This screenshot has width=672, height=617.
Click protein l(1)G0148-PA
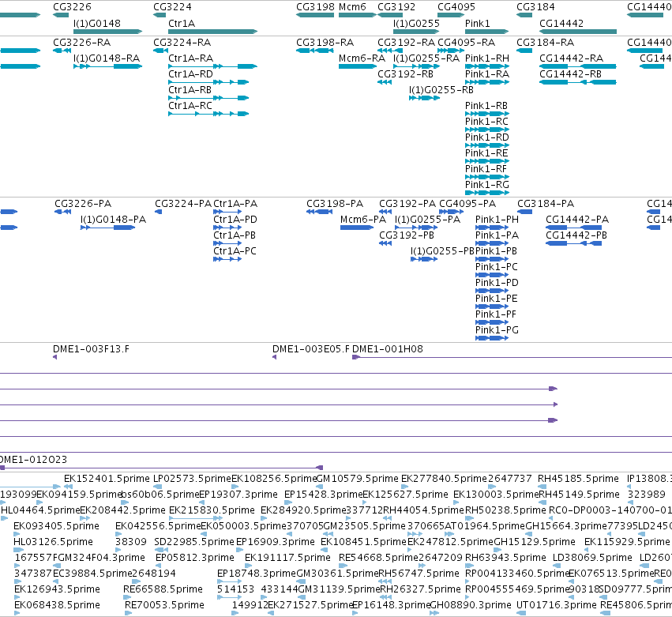click(x=113, y=219)
